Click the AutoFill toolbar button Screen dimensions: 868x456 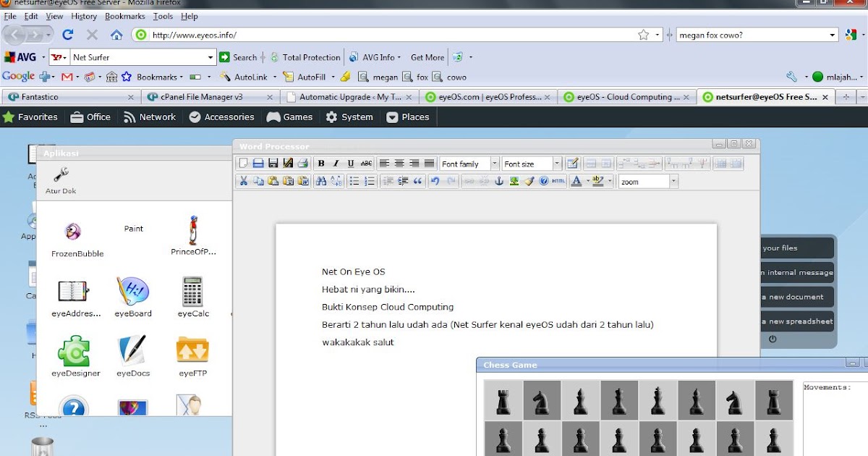(x=305, y=77)
